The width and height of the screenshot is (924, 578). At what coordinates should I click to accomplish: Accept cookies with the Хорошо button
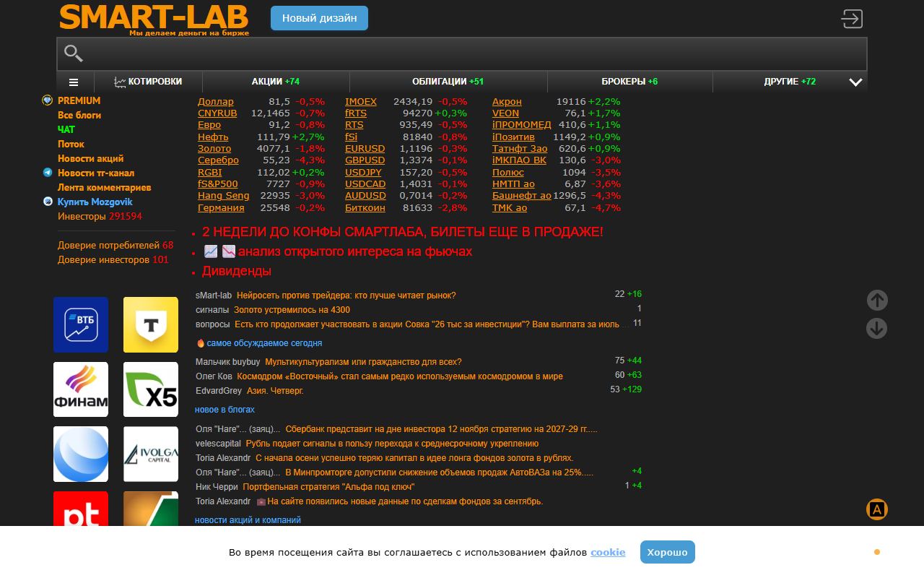[x=668, y=552]
